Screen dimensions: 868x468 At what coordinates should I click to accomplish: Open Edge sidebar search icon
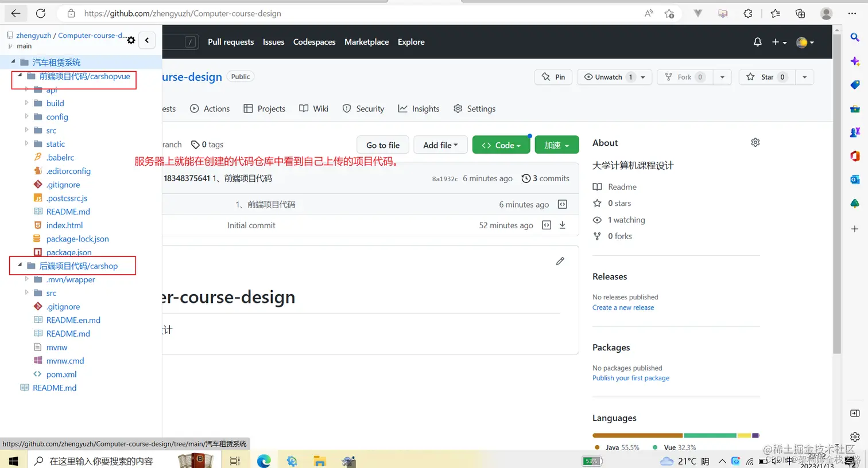pyautogui.click(x=855, y=37)
